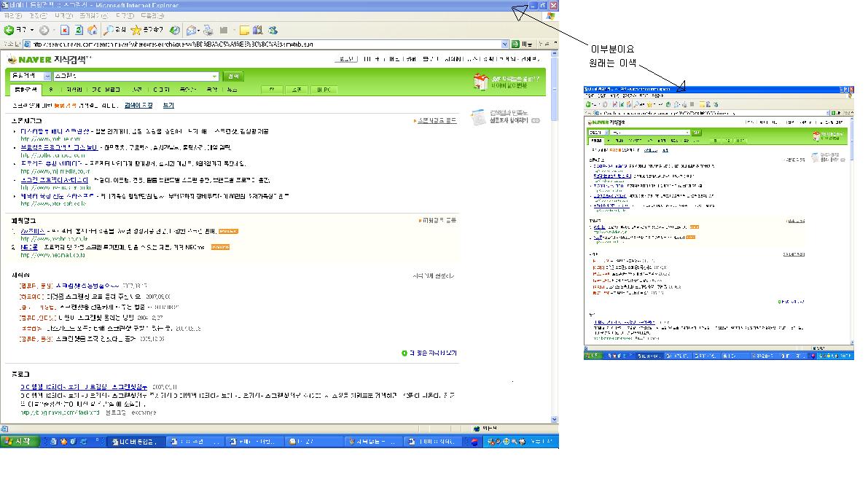Click the Internet zone globe in status bar
This screenshot has height=489, width=868.
[476, 429]
